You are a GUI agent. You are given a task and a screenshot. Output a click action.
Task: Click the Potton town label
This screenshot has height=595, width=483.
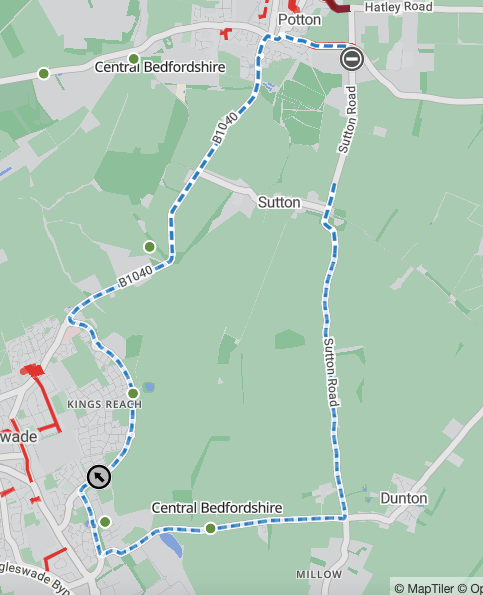(299, 20)
